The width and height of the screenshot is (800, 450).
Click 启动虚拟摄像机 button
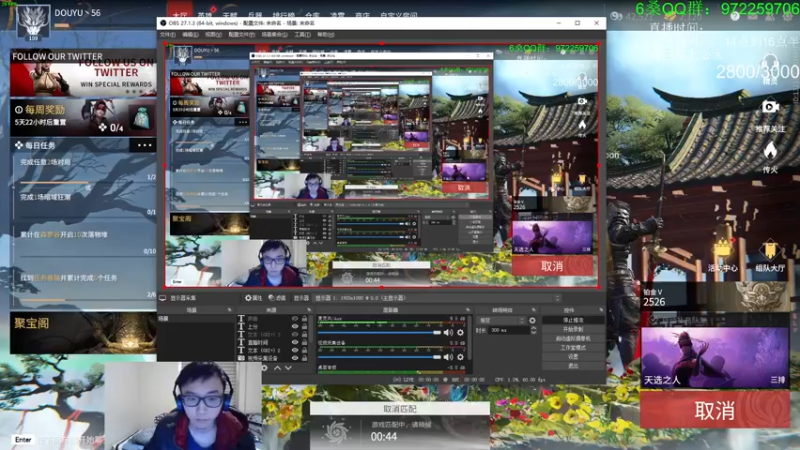pos(573,338)
